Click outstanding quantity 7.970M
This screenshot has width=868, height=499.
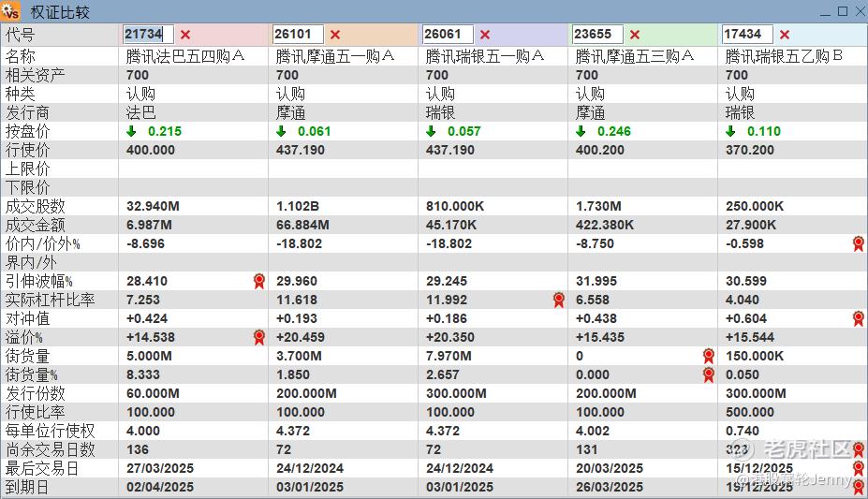(449, 357)
